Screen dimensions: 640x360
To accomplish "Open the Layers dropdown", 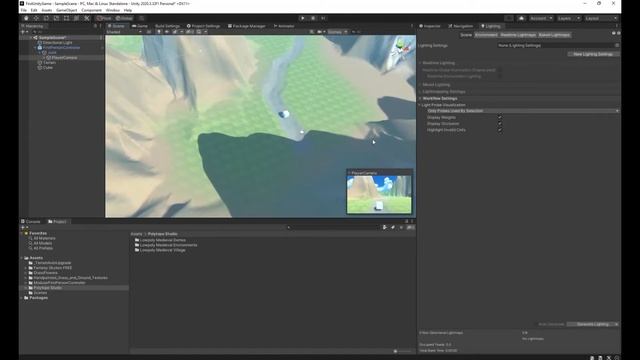I will (x=569, y=18).
